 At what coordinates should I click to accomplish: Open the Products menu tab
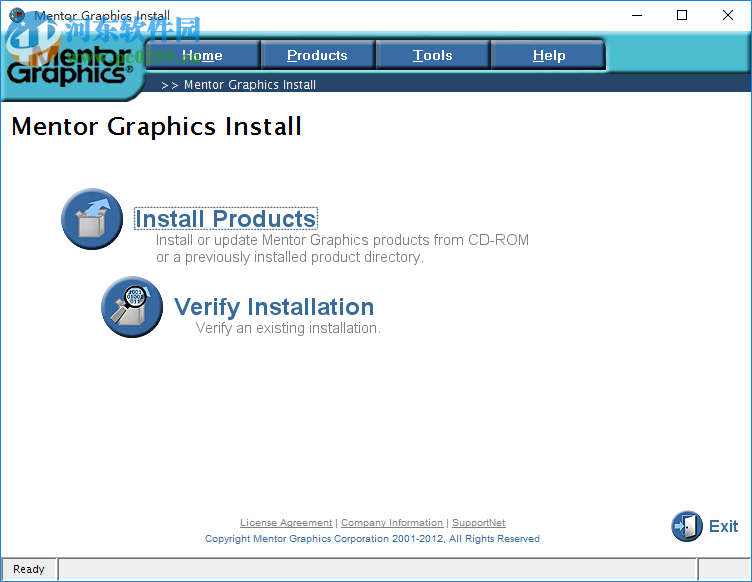317,55
